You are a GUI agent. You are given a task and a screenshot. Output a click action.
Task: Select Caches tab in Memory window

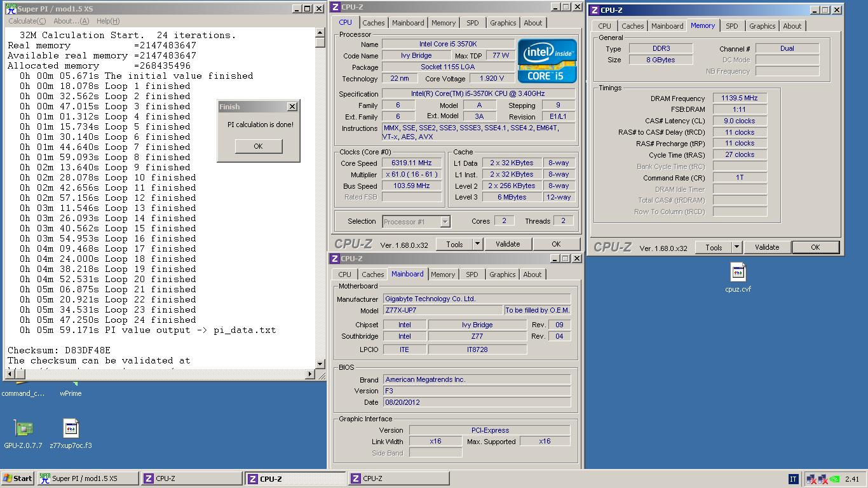[633, 26]
